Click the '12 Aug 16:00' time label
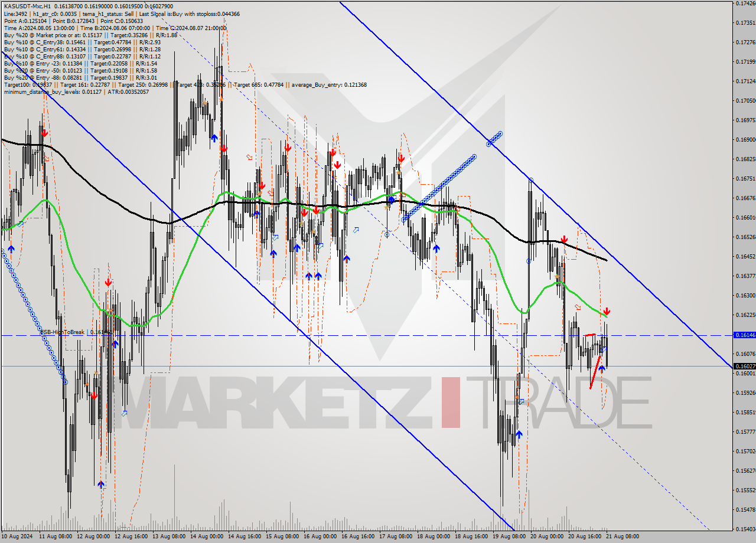The height and width of the screenshot is (543, 756). 131,537
